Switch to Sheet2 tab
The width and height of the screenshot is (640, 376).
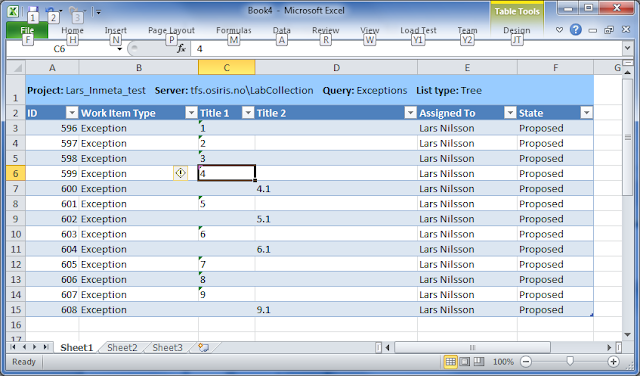coord(122,347)
